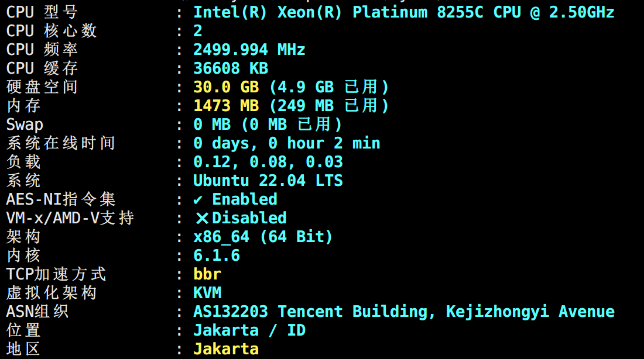
Task: Select the "Ubuntu 22.04 LTS" value
Action: tap(268, 181)
